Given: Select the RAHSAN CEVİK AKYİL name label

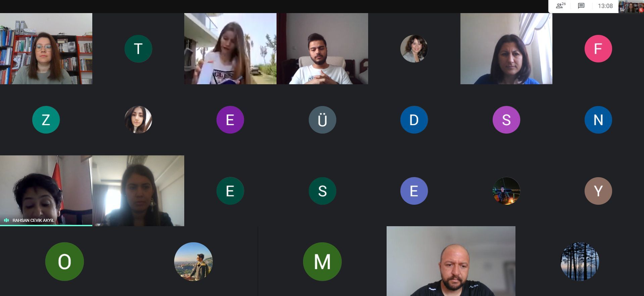Looking at the screenshot, I should tap(33, 220).
